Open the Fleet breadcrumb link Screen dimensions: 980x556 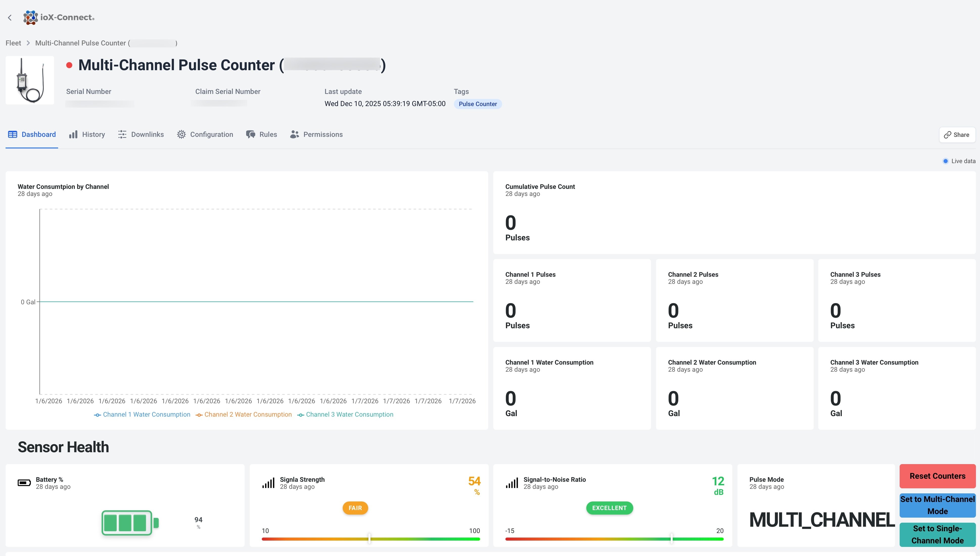point(13,43)
